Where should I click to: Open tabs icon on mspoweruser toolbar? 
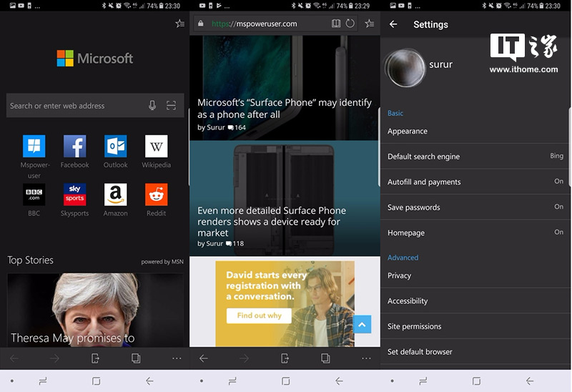326,358
